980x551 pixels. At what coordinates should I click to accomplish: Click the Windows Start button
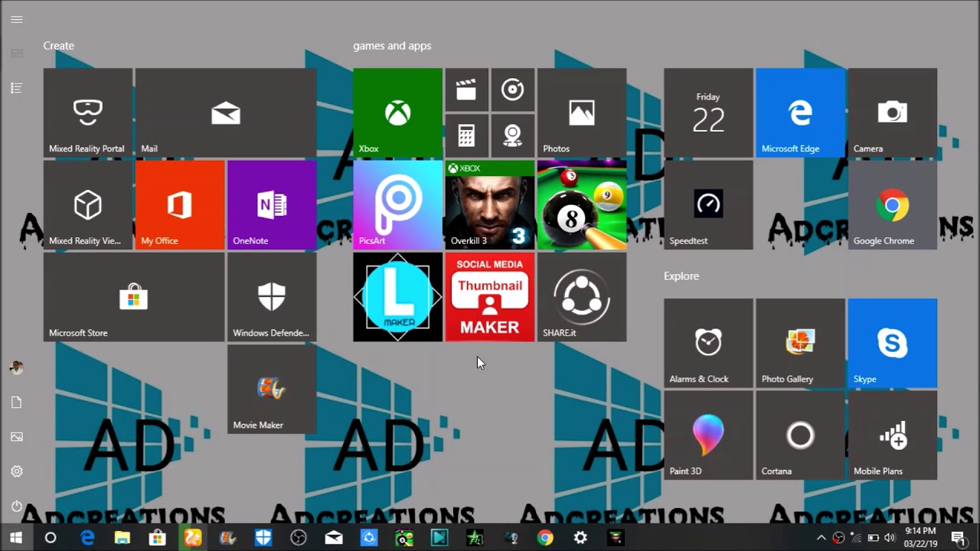[x=16, y=538]
